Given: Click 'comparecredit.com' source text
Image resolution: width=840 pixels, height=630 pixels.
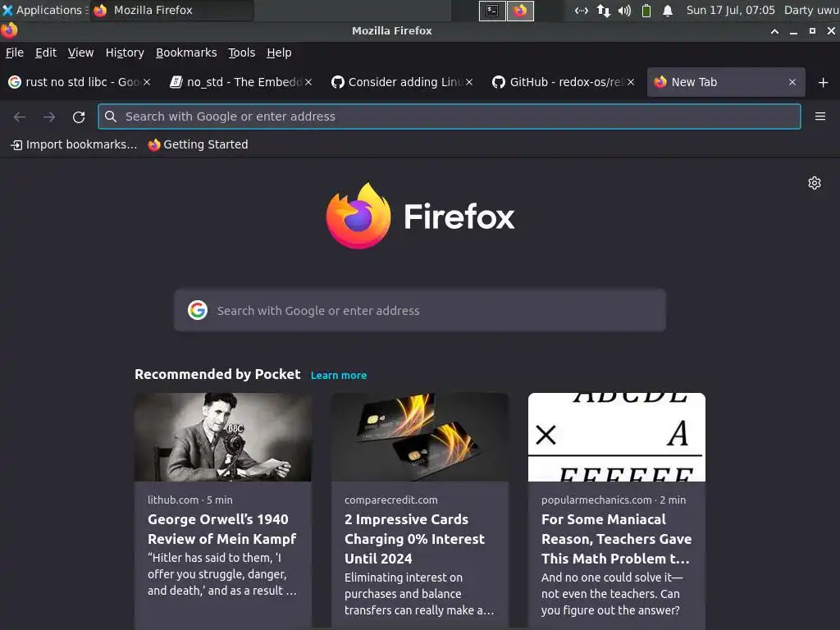Looking at the screenshot, I should coord(391,500).
